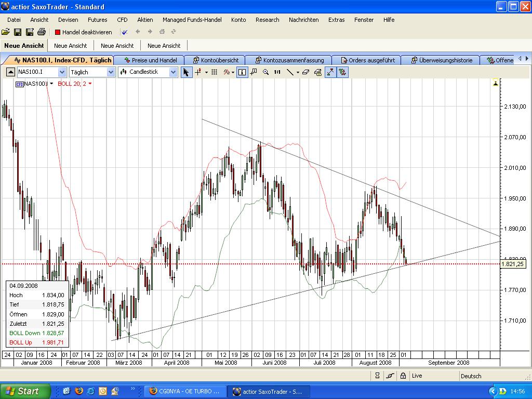Open CGONYA Firefox window from taskbar
532x399 pixels.
184,391
